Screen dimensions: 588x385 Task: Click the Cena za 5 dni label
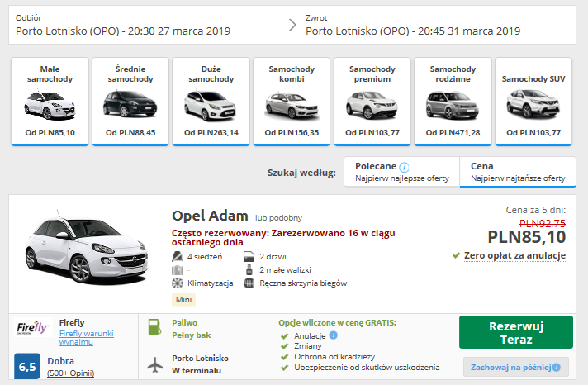[x=535, y=210]
